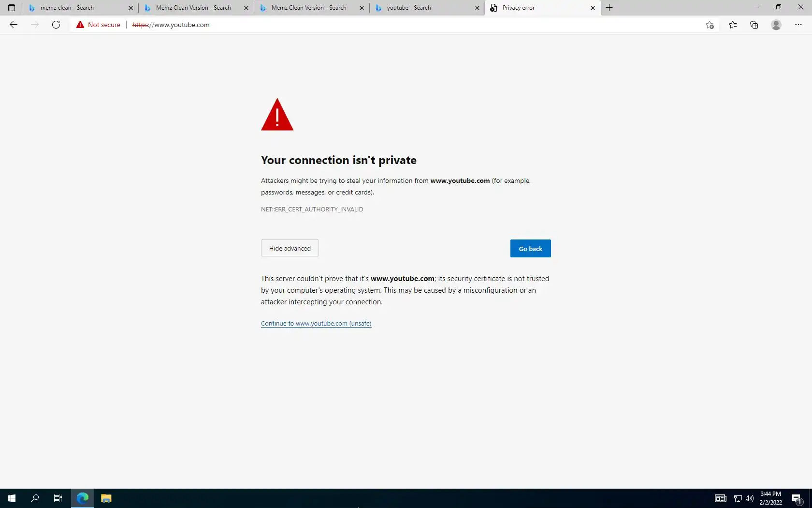
Task: Open a new tab
Action: [609, 8]
